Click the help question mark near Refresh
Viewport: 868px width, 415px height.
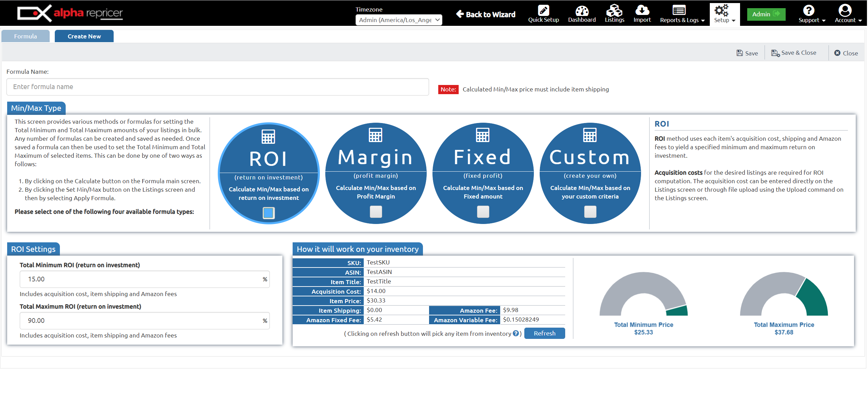[516, 333]
